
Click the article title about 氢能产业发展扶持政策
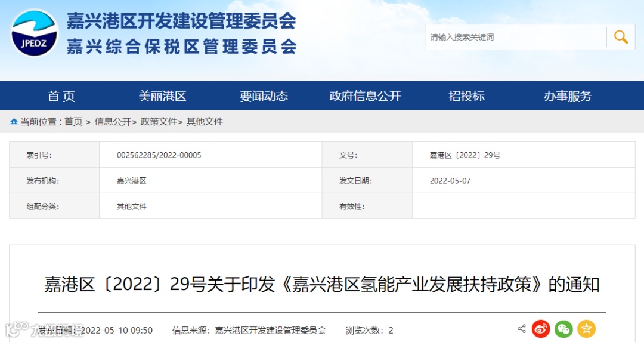[322, 284]
